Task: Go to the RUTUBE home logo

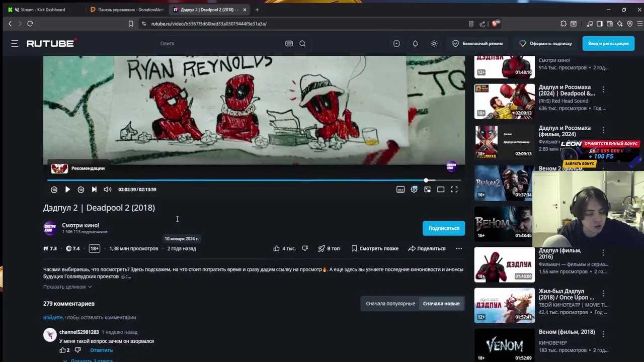Action: (51, 43)
